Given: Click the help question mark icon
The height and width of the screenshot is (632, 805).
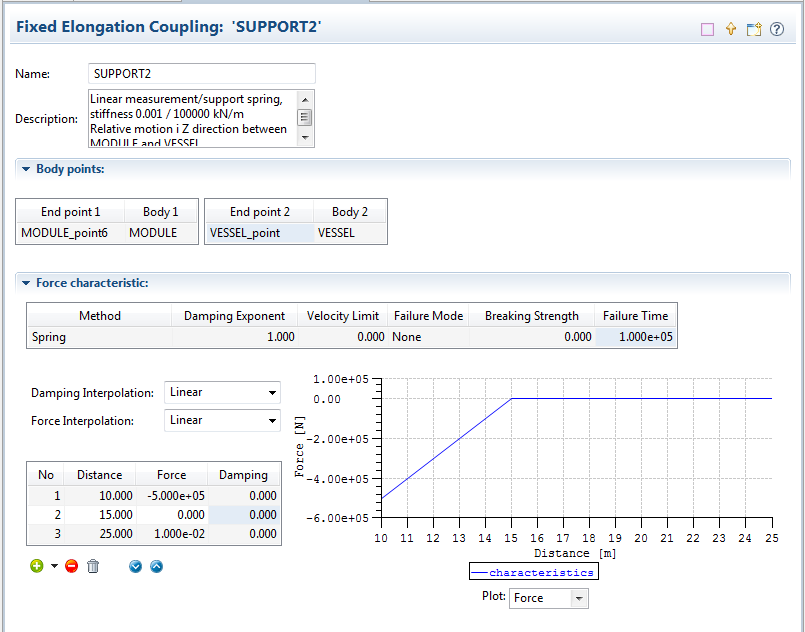Looking at the screenshot, I should [777, 29].
